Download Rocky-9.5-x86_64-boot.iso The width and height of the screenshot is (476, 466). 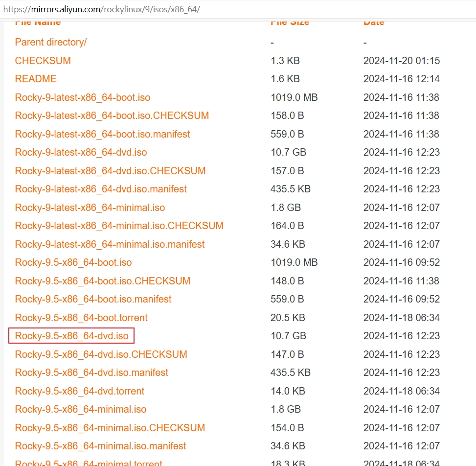click(x=73, y=263)
